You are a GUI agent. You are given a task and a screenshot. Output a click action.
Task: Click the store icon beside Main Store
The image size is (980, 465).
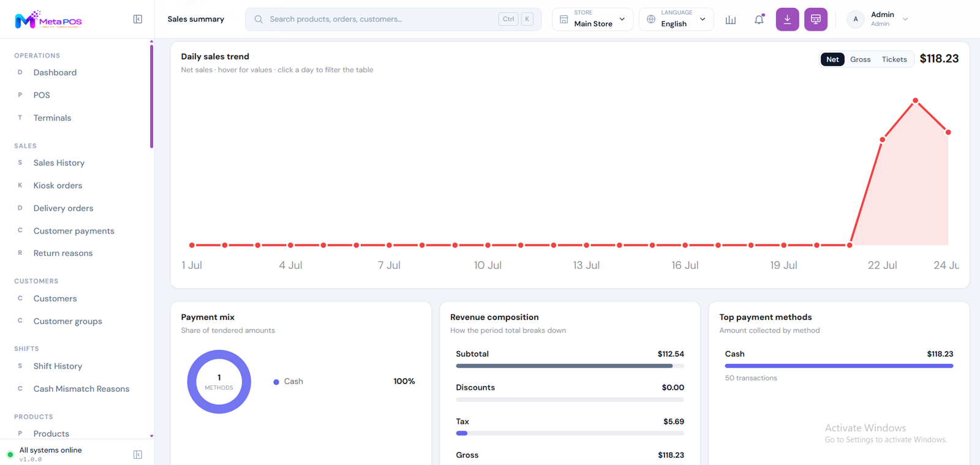(564, 20)
